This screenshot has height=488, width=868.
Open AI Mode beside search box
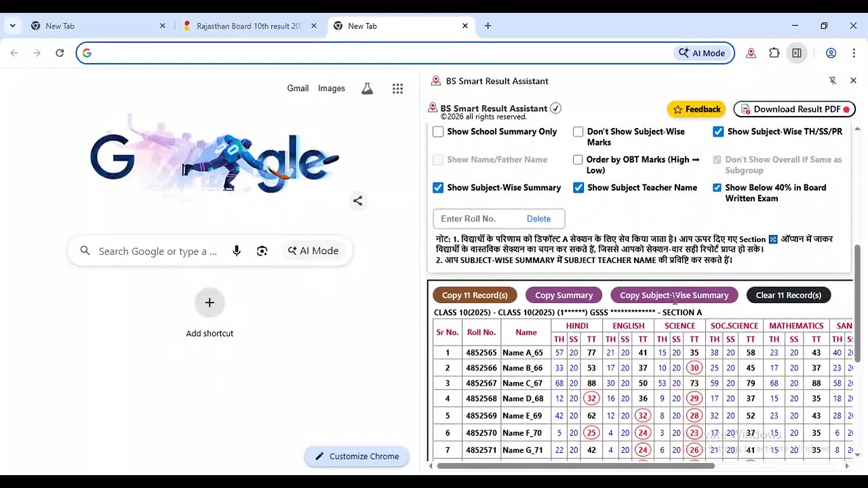coord(313,251)
